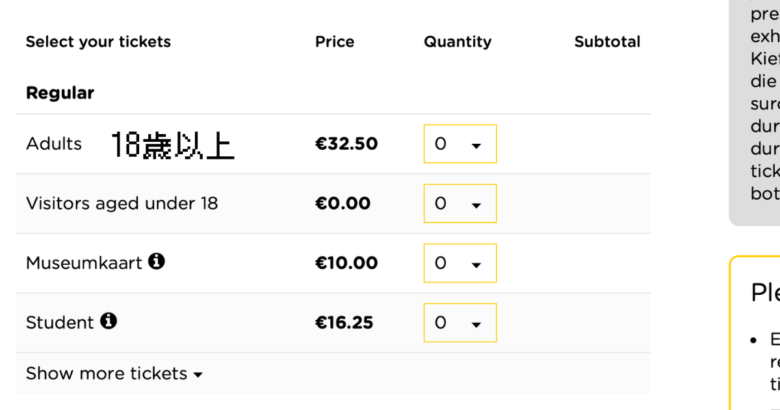Open the under 18 quantity dropdown
Viewport: 780px width, 410px height.
(460, 204)
